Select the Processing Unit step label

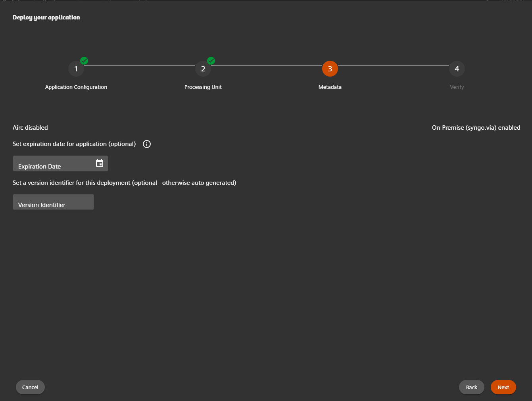(203, 87)
